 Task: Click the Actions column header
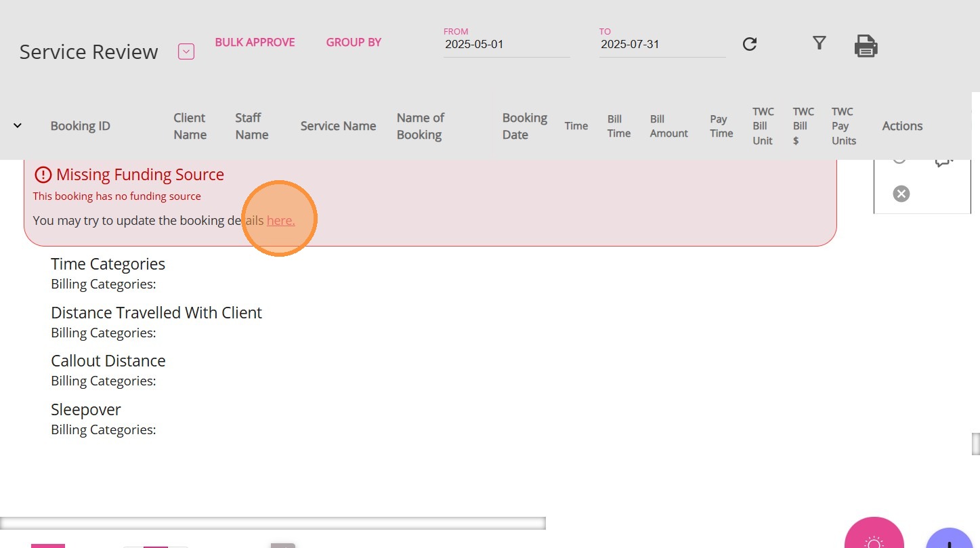click(902, 126)
